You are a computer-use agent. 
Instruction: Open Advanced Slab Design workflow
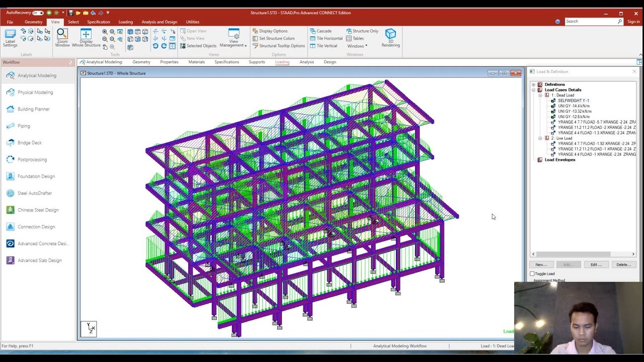tap(38, 260)
